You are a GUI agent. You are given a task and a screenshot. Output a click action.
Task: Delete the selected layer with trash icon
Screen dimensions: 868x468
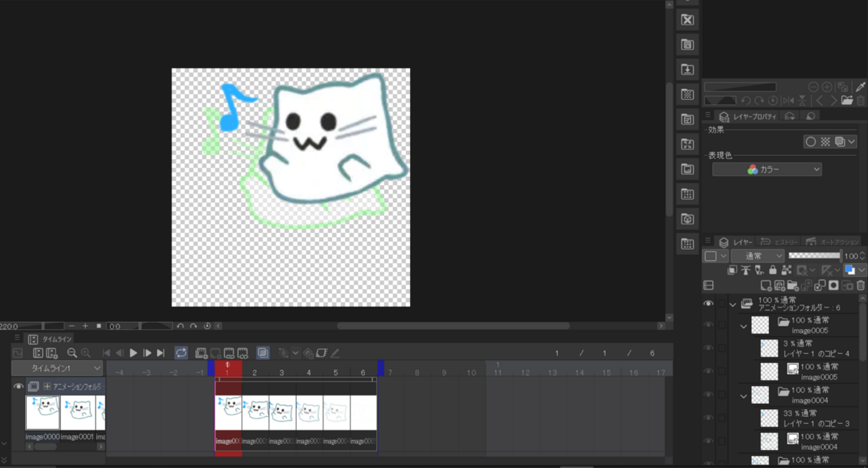tap(861, 286)
